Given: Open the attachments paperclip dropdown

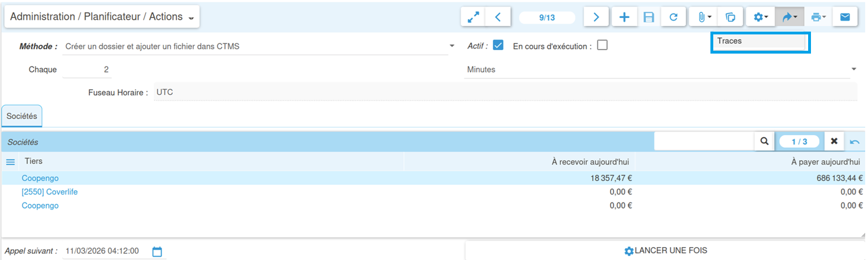Looking at the screenshot, I should [703, 17].
